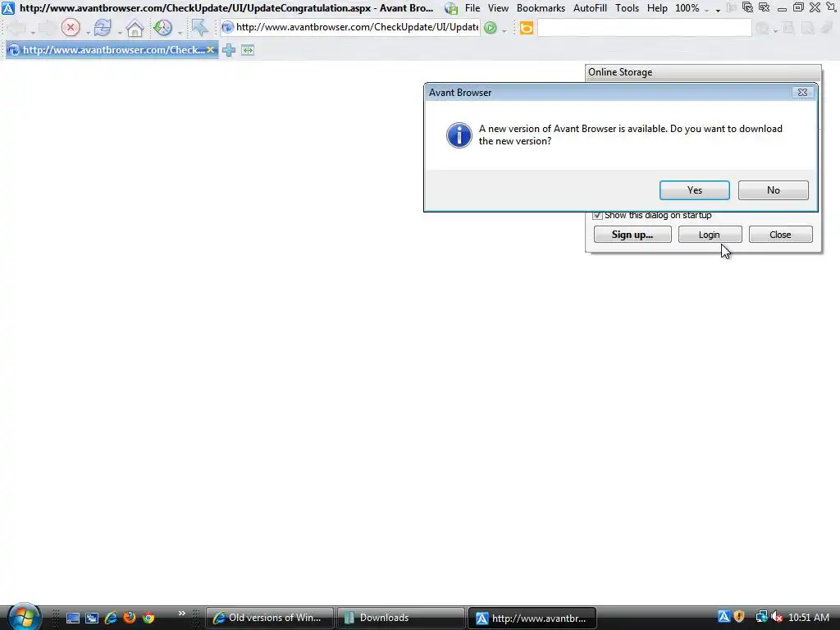Click the Online Storage dialog title
This screenshot has height=630, width=840.
point(620,72)
